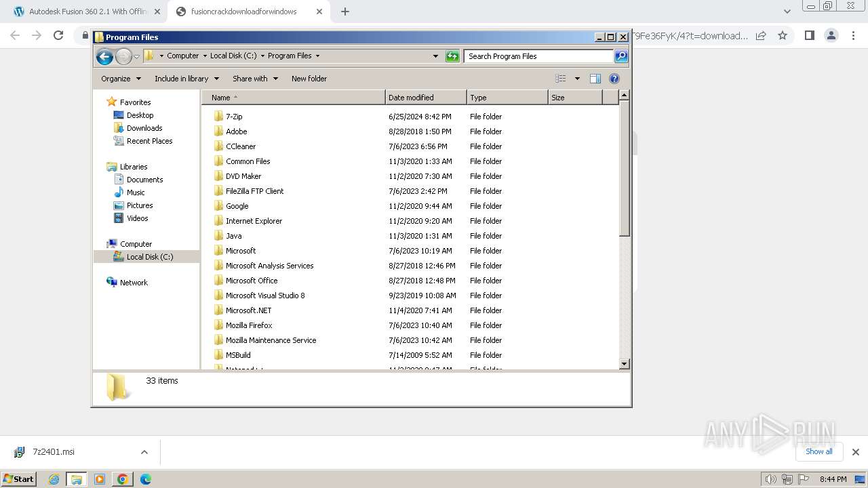This screenshot has height=488, width=868.
Task: Bookmark this page with star icon
Action: click(783, 35)
